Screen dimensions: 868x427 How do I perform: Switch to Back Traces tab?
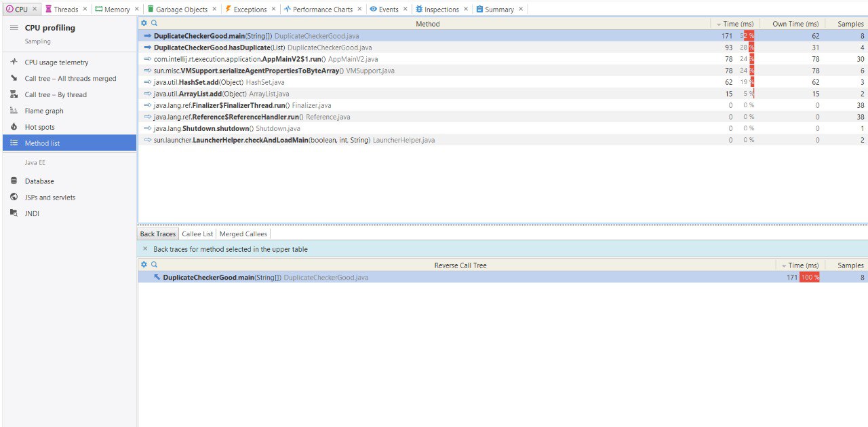coord(158,234)
